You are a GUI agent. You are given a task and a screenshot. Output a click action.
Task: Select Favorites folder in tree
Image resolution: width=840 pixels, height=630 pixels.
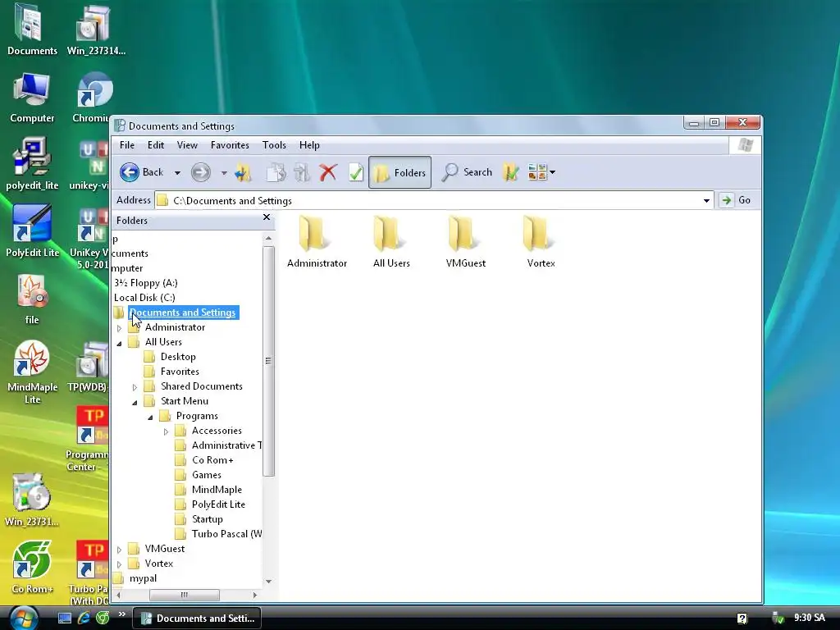coord(180,372)
